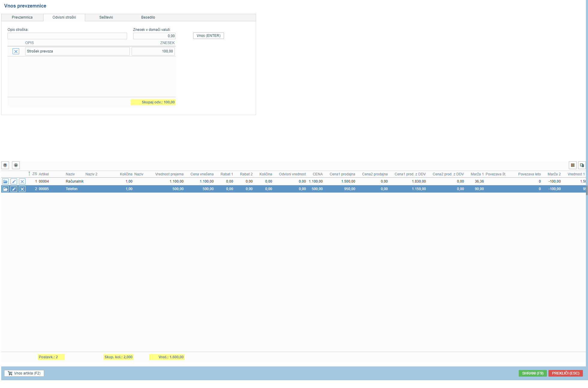Click the 1.500,00 Cena1 prodajna cell

(348, 181)
